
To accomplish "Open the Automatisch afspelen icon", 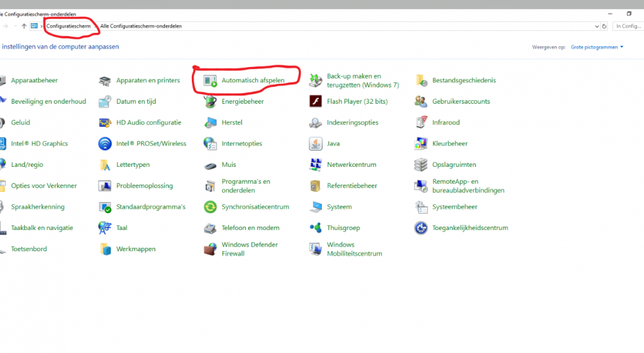I will [211, 81].
